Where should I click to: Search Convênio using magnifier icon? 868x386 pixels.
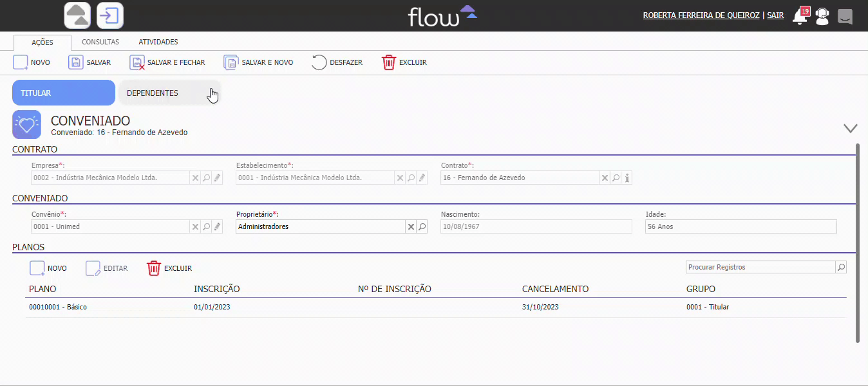[206, 226]
